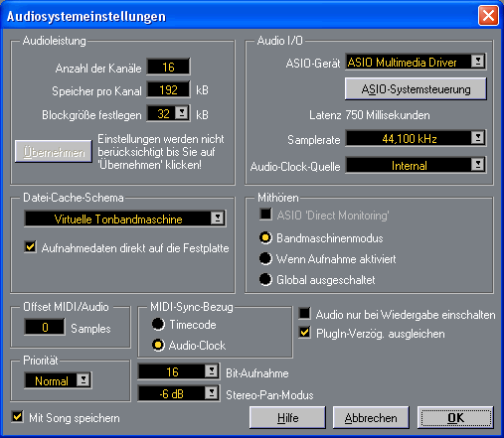The image size is (504, 438).
Task: Open the Blockgröße festlegen dropdown arrow
Action: [x=182, y=113]
